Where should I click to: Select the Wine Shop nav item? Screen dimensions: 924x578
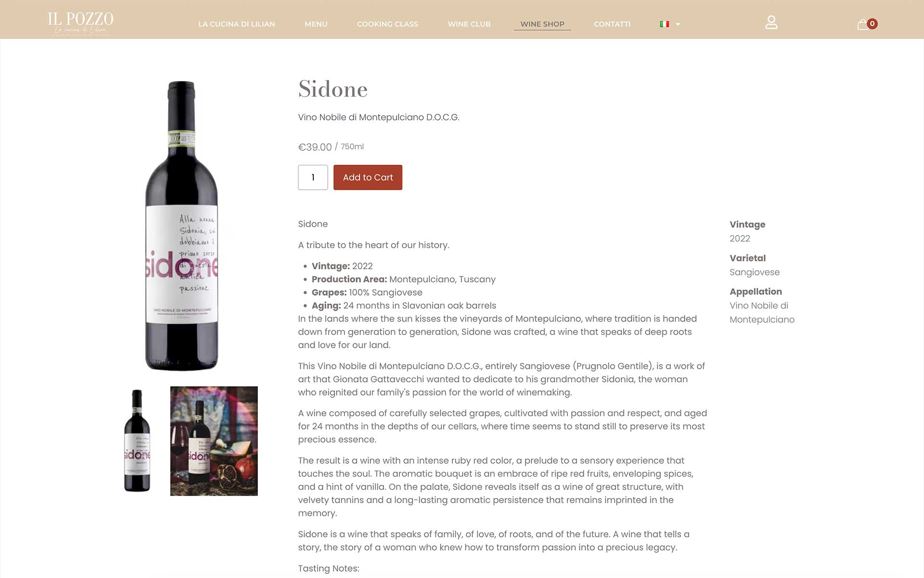click(x=542, y=24)
